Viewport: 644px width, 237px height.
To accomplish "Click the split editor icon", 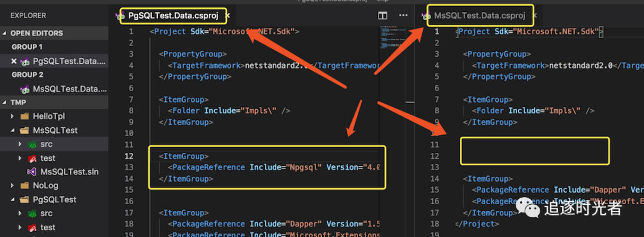I will [382, 16].
